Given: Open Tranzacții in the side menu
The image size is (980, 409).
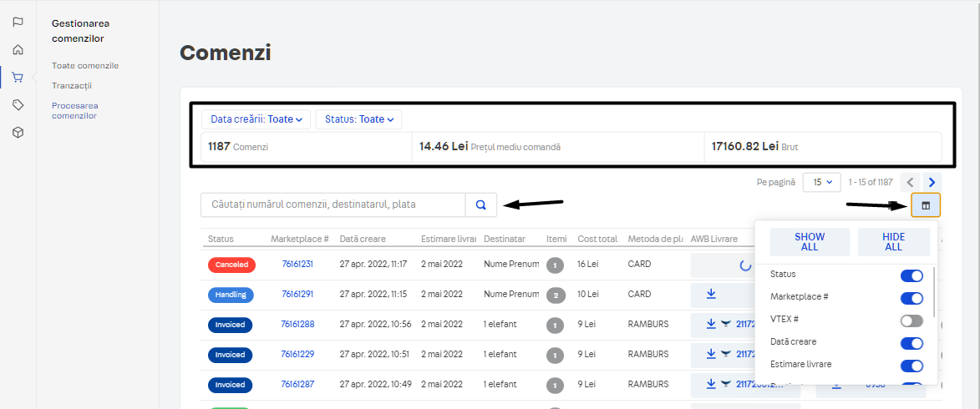Looking at the screenshot, I should coord(72,85).
